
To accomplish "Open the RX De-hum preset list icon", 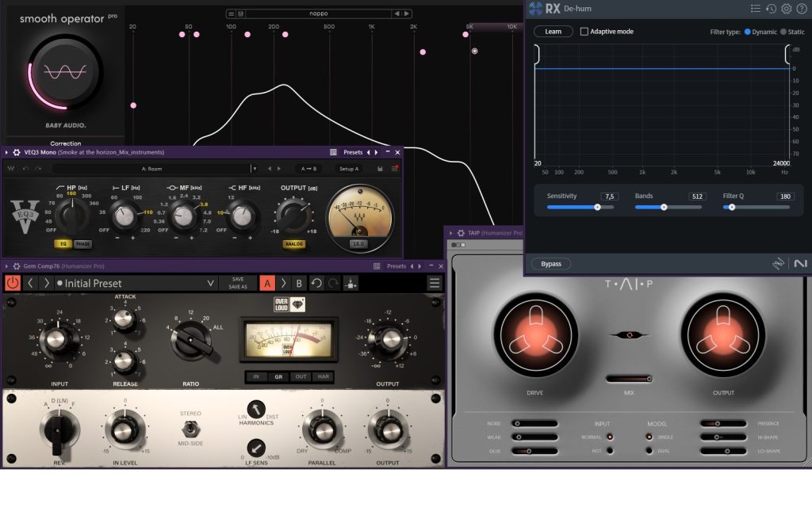I will click(756, 8).
